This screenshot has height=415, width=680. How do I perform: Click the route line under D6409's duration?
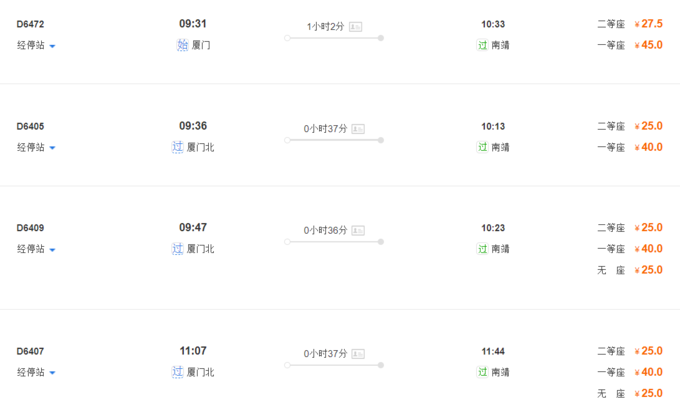(x=334, y=242)
